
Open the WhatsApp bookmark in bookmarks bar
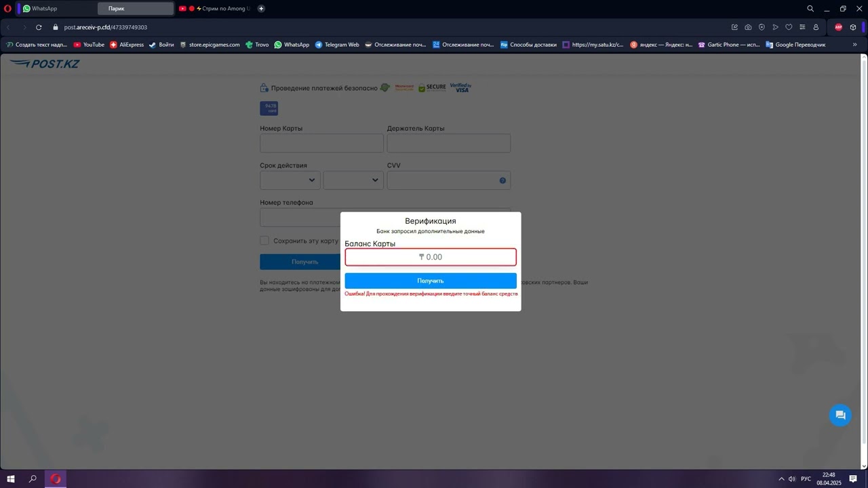click(292, 45)
